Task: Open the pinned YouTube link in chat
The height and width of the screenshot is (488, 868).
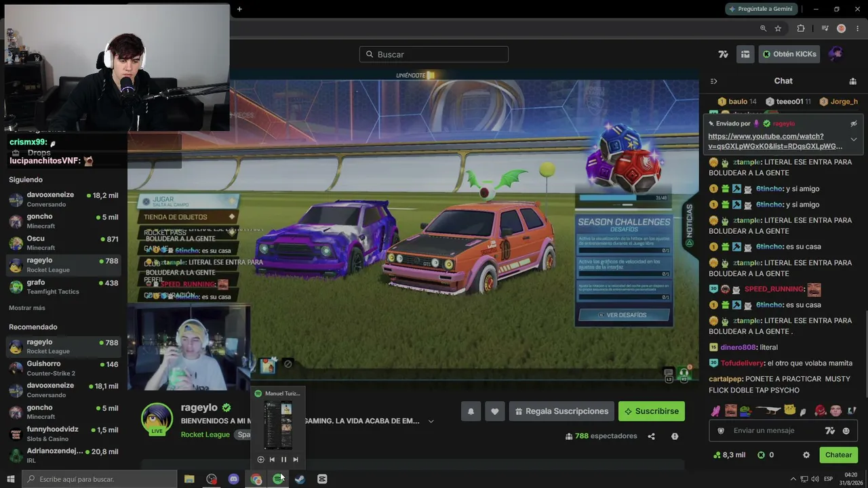Action: pyautogui.click(x=775, y=141)
